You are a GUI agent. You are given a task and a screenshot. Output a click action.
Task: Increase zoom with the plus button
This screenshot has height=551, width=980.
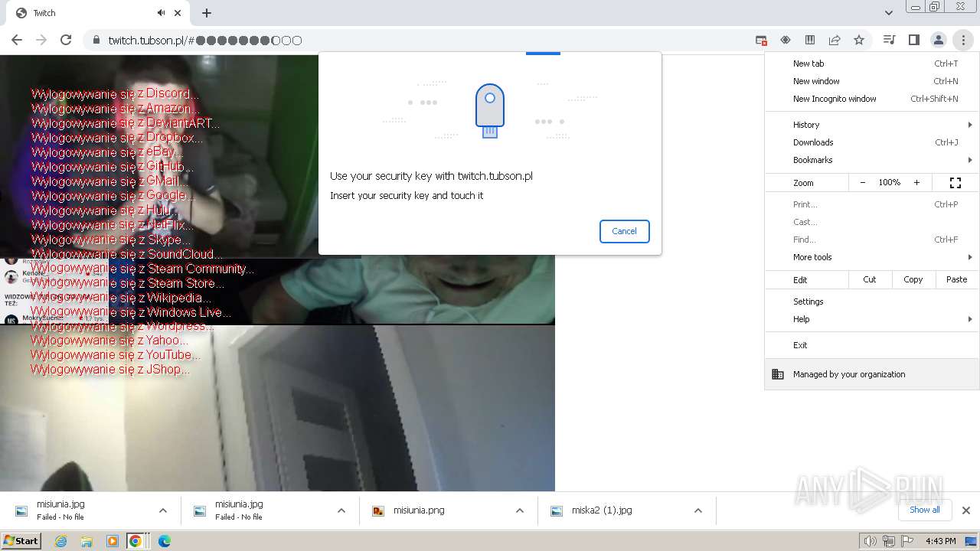point(916,183)
